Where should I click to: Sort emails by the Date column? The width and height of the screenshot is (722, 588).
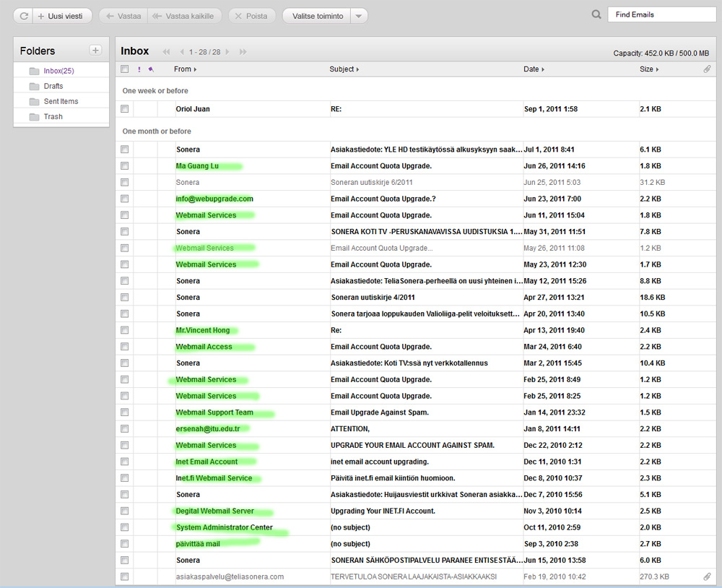pyautogui.click(x=533, y=69)
